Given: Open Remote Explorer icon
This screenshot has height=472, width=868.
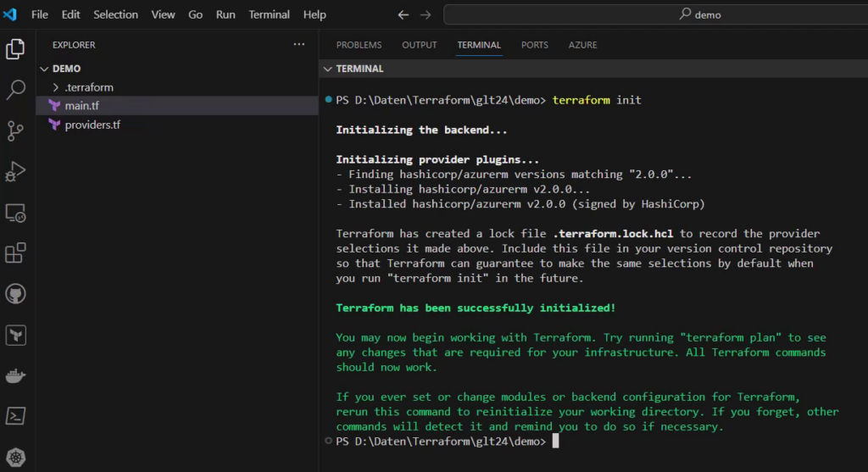Looking at the screenshot, I should click(15, 213).
